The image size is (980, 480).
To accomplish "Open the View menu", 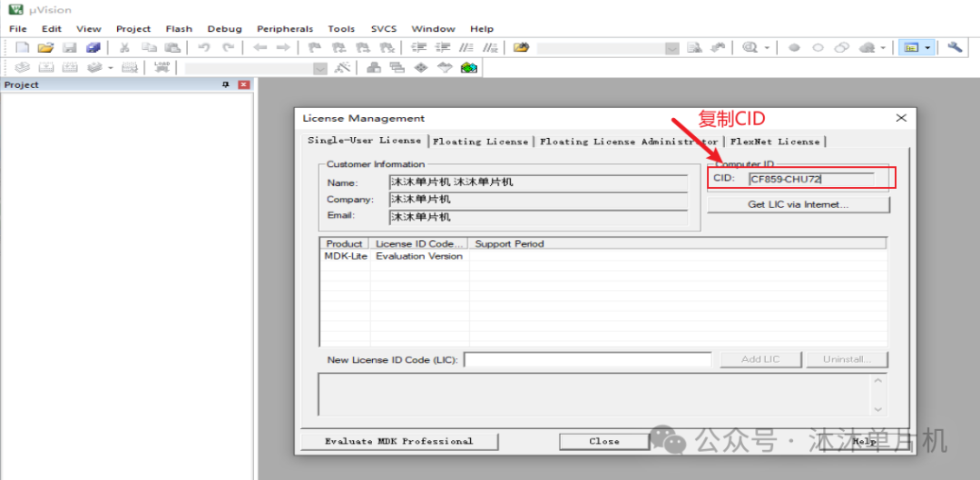I will click(x=88, y=29).
